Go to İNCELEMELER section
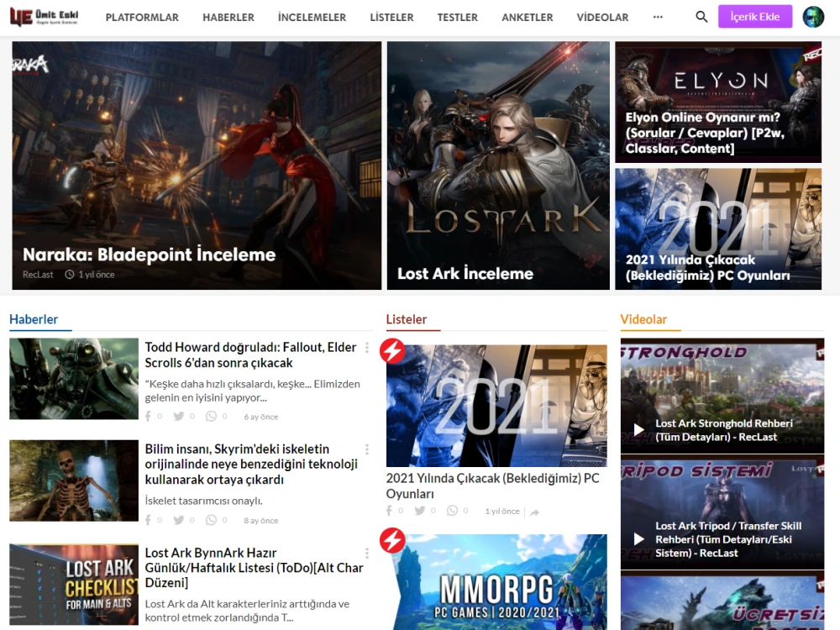The width and height of the screenshot is (840, 630). pyautogui.click(x=312, y=17)
